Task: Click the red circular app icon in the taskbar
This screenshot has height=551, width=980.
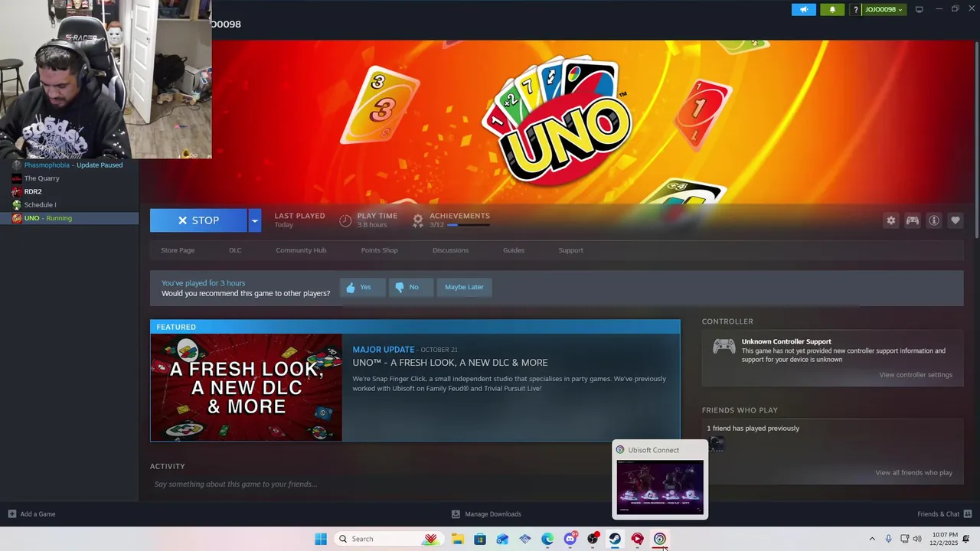Action: (637, 539)
